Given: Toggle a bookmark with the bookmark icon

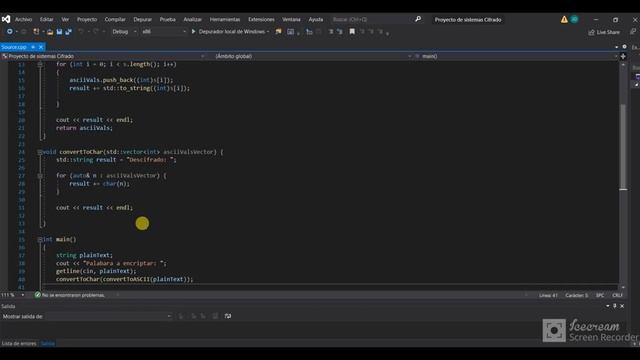Looking at the screenshot, I should [x=352, y=31].
